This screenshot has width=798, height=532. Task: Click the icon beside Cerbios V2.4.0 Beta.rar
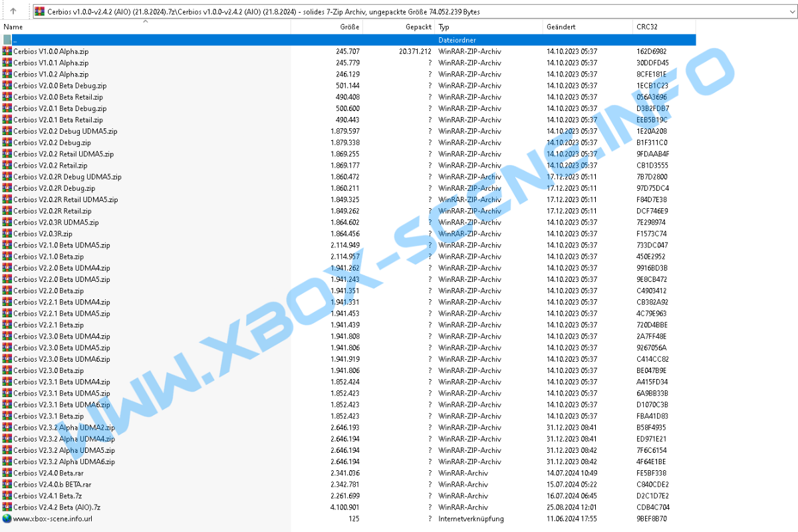click(x=7, y=473)
